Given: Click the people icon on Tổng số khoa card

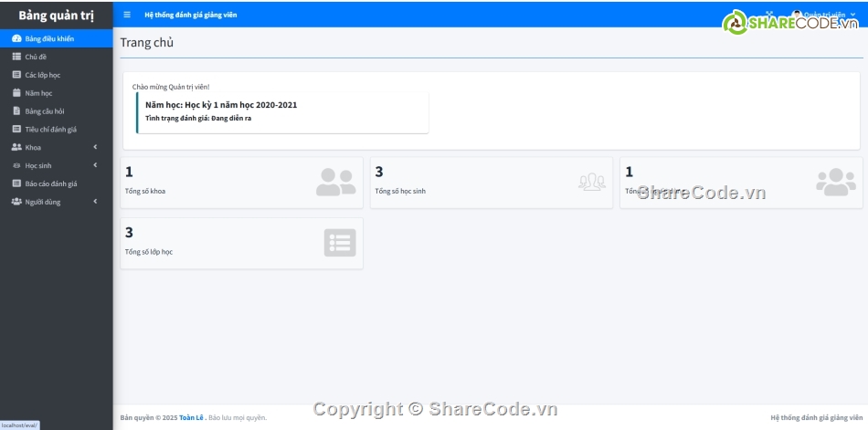Looking at the screenshot, I should [x=335, y=182].
